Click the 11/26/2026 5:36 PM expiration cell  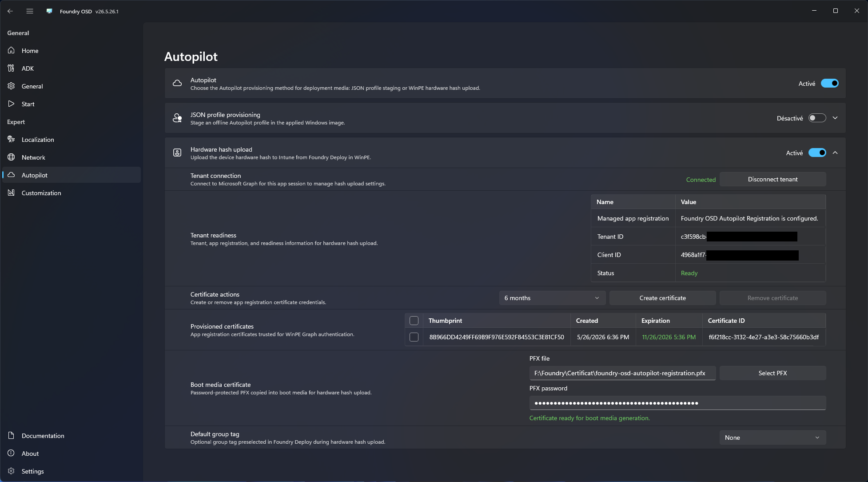(x=669, y=337)
